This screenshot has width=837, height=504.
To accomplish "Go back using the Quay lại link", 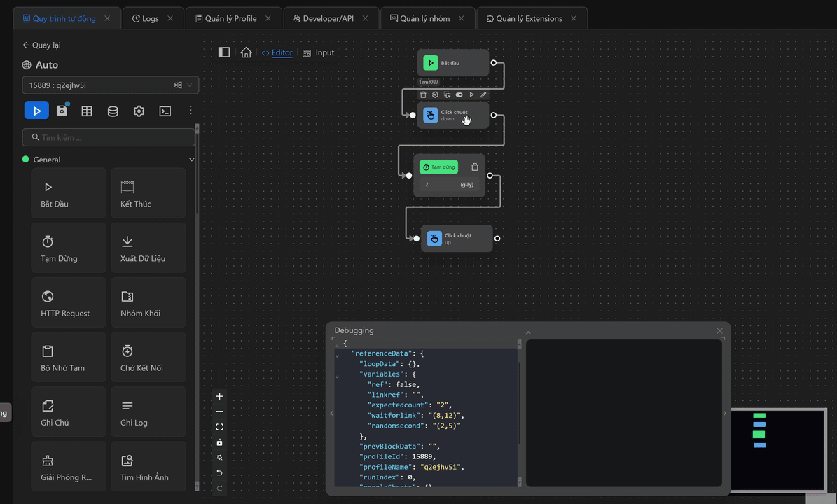I will pyautogui.click(x=41, y=45).
